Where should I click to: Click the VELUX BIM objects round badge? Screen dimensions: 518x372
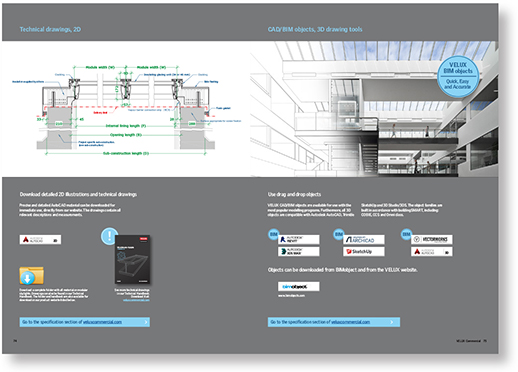tap(458, 76)
